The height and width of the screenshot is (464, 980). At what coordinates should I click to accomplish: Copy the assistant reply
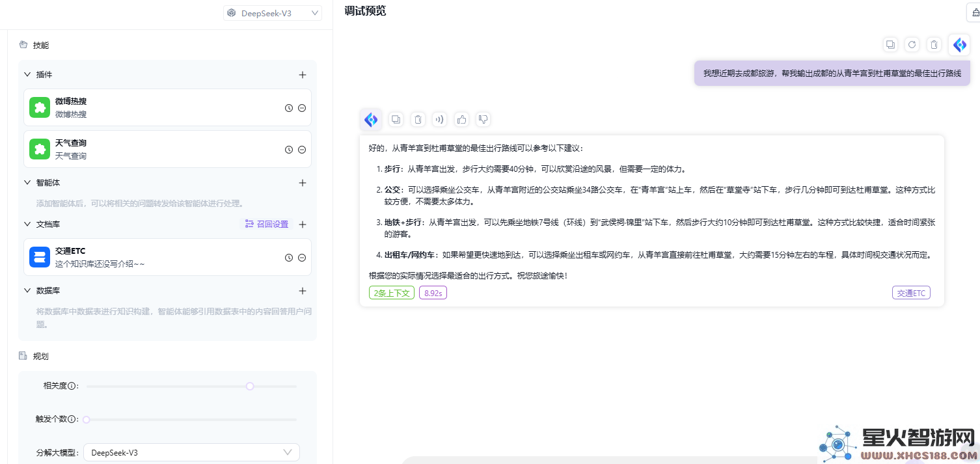click(x=396, y=120)
